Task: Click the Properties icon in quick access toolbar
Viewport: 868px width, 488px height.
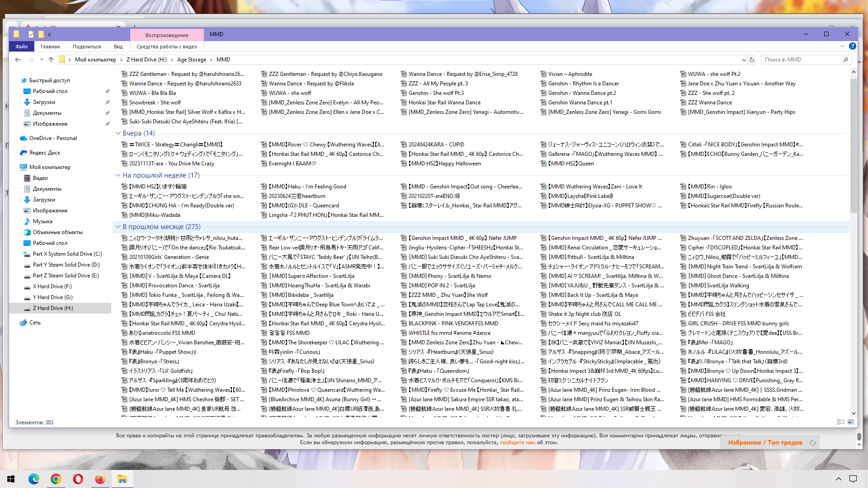Action: 31,34
